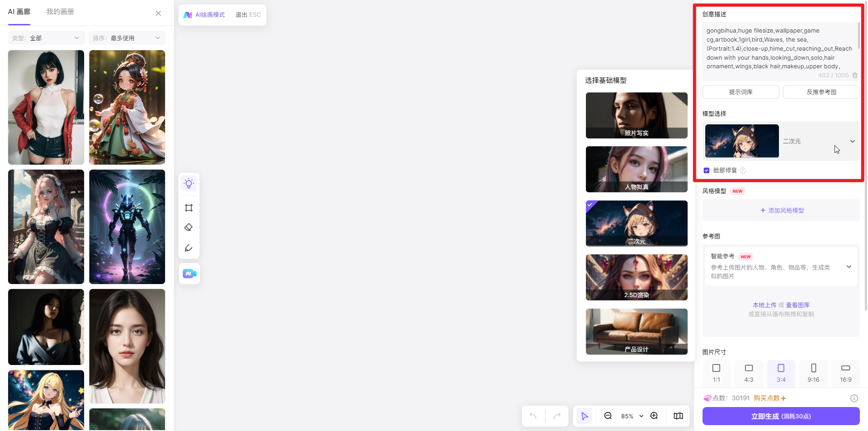Toggle the 脸部修复 face repair checkbox
The image size is (868, 431).
(707, 171)
